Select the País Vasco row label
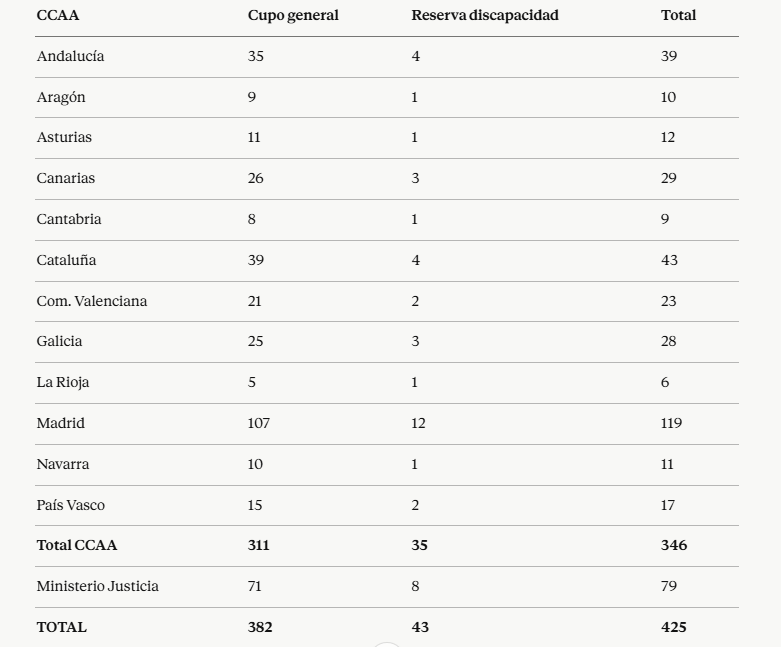The height and width of the screenshot is (647, 781). [x=71, y=505]
